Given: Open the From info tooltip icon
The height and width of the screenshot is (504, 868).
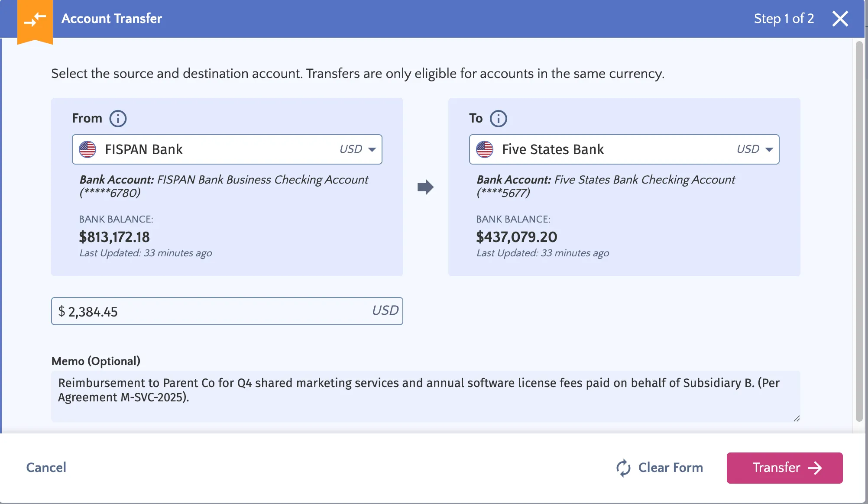Looking at the screenshot, I should coord(118,118).
